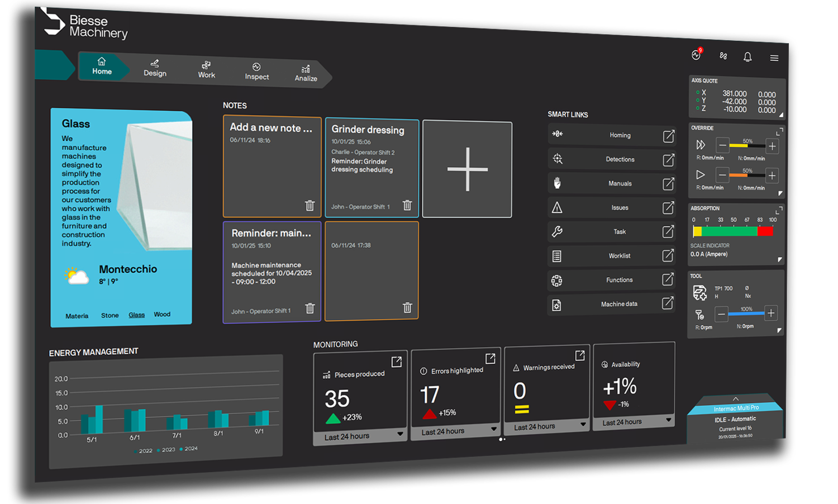This screenshot has width=838, height=504.
Task: Select the Detections crosshair icon
Action: click(557, 159)
